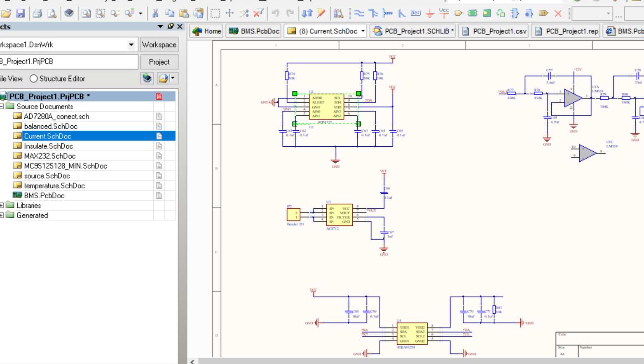Click the Project button
Viewport: 644px width, 364px height.
coord(159,62)
